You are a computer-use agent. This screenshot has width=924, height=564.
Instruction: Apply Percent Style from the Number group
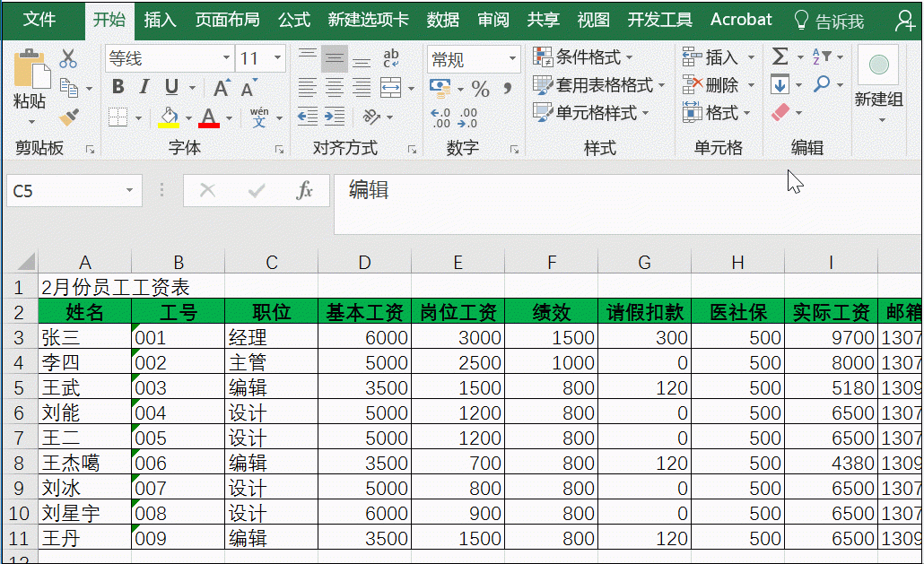(481, 89)
